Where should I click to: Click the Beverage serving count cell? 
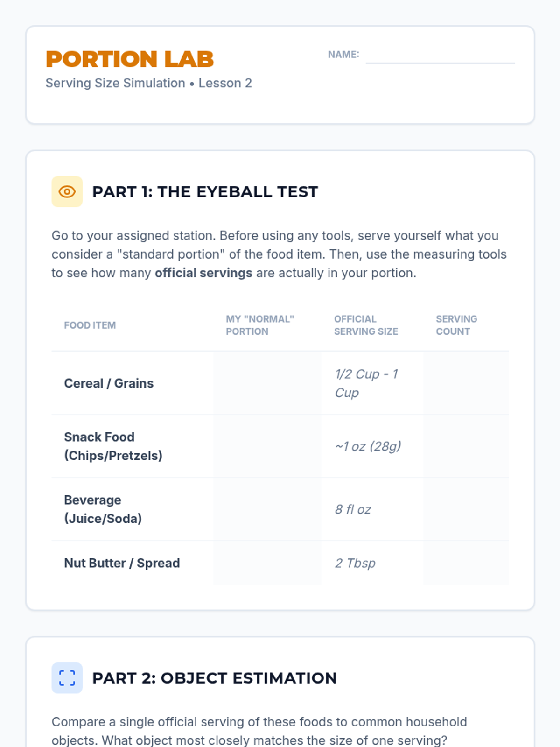(466, 509)
